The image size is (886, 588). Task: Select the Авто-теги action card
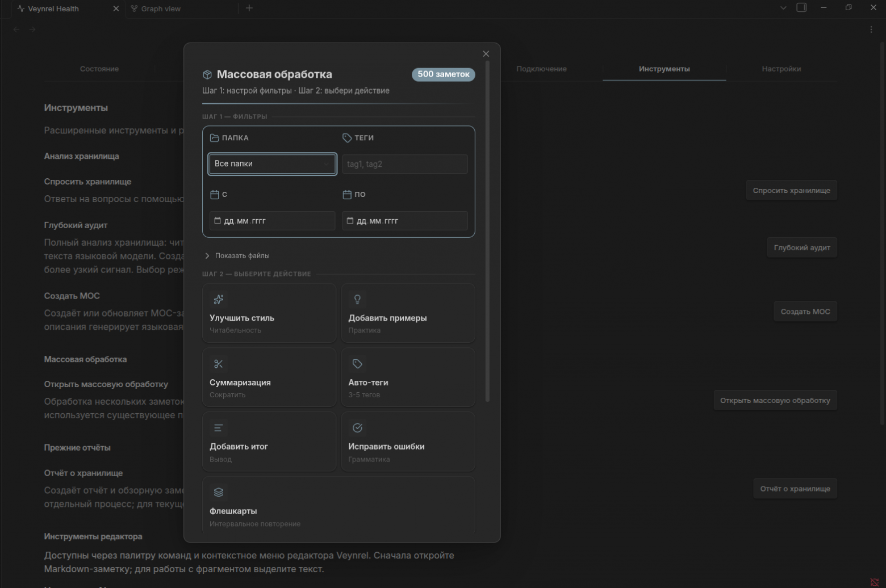(408, 377)
